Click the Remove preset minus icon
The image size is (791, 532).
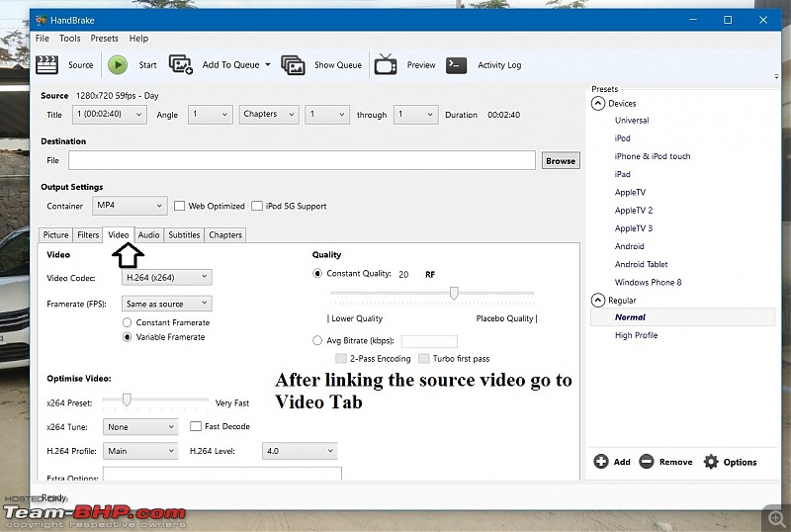(647, 462)
